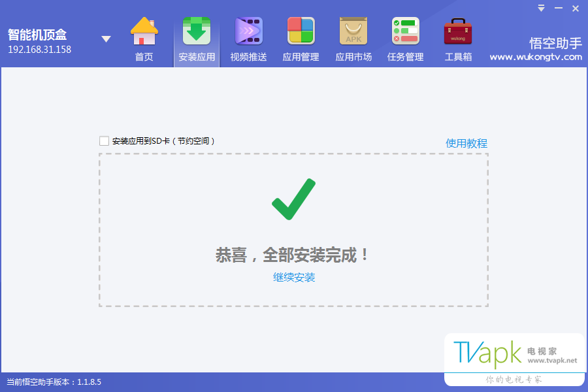The width and height of the screenshot is (588, 392).
Task: Toggle 安装应用到SD卡 checkbox
Action: [x=105, y=141]
